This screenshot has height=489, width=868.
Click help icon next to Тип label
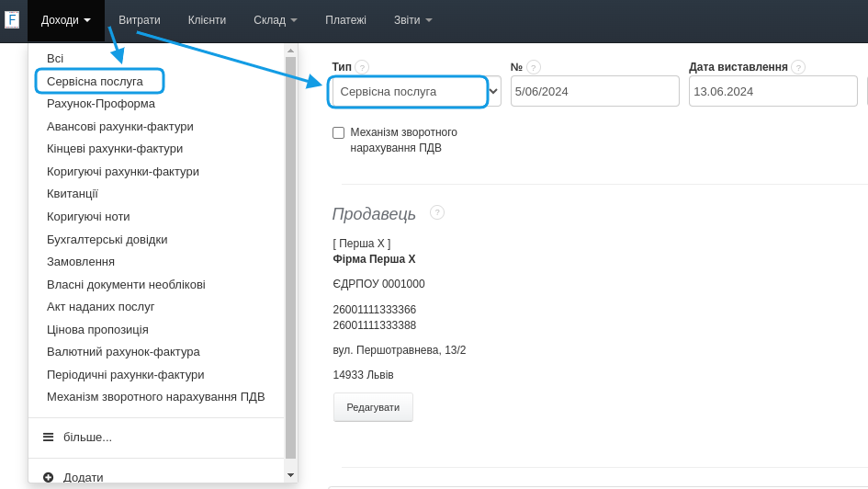362,67
